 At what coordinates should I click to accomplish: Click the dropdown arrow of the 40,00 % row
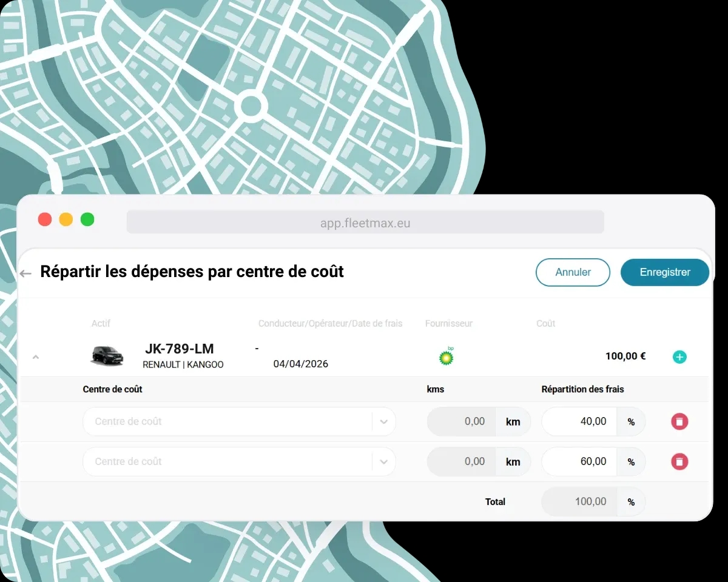coord(383,421)
